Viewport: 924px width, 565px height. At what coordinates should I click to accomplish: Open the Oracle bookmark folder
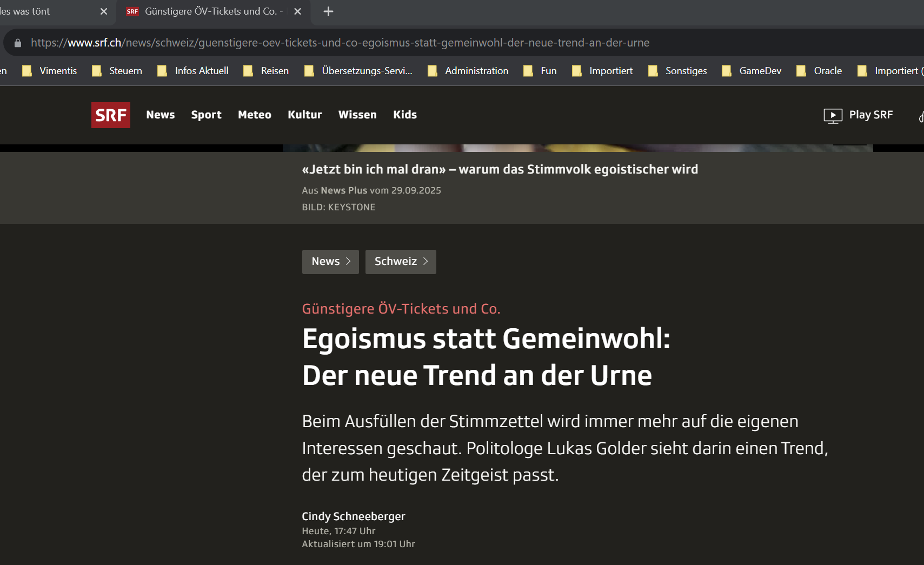coord(819,71)
